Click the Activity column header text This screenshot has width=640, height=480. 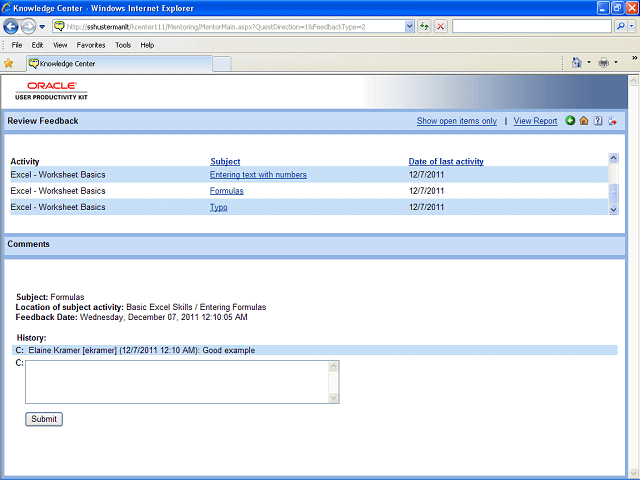25,161
